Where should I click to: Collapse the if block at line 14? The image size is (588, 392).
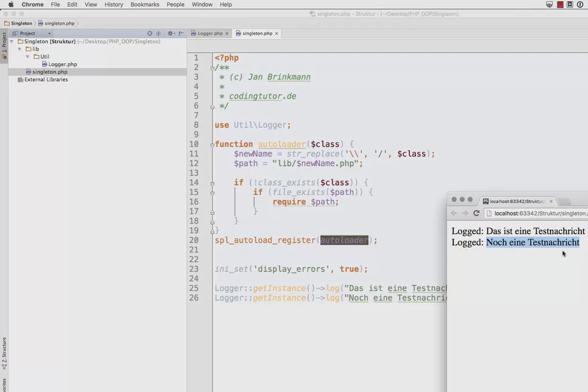pyautogui.click(x=212, y=183)
